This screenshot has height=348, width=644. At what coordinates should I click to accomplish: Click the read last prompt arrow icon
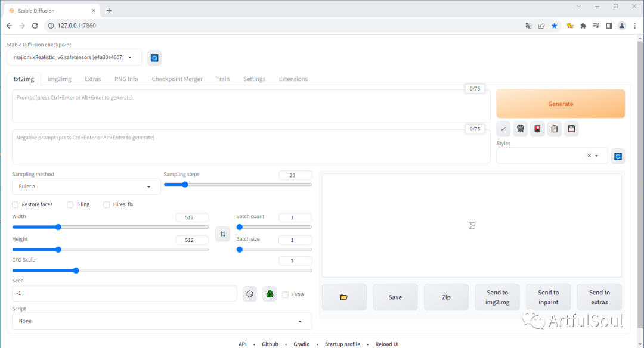pyautogui.click(x=503, y=129)
